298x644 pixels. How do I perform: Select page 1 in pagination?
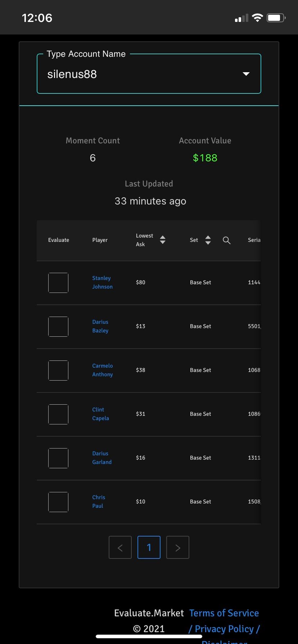(149, 547)
